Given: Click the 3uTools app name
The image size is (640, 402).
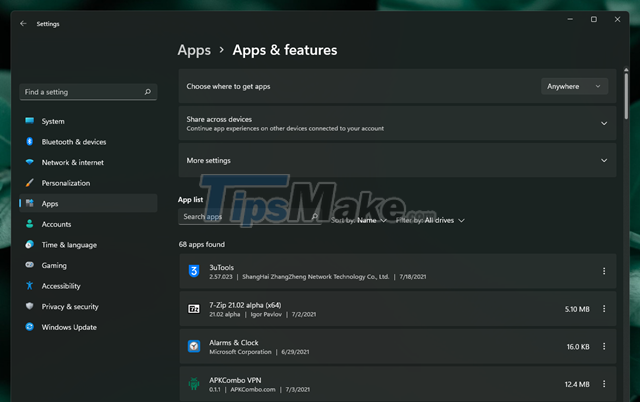Looking at the screenshot, I should 222,267.
